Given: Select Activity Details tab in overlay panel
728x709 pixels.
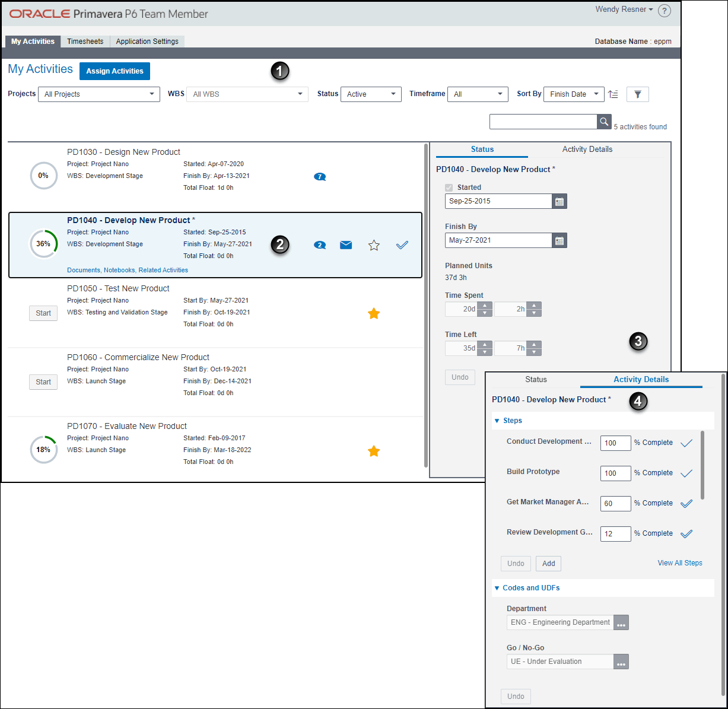Looking at the screenshot, I should pyautogui.click(x=641, y=380).
